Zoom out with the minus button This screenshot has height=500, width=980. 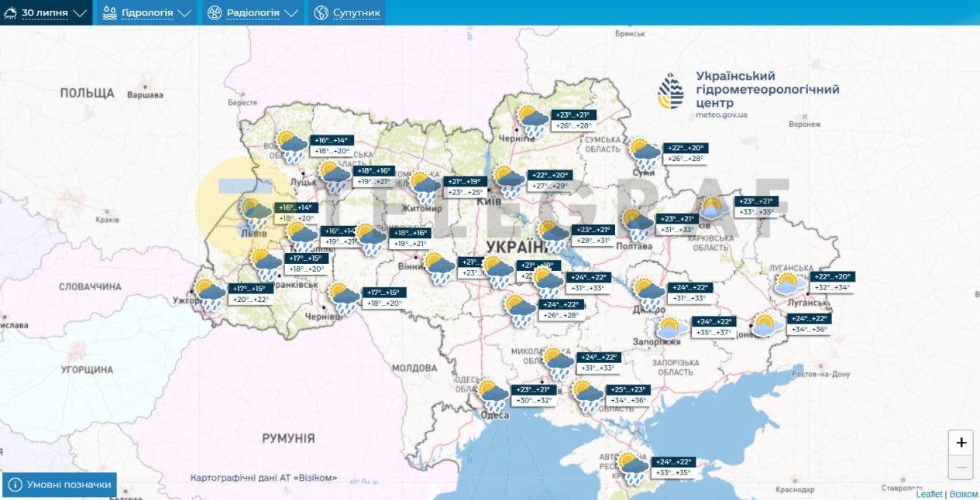pos(961,467)
